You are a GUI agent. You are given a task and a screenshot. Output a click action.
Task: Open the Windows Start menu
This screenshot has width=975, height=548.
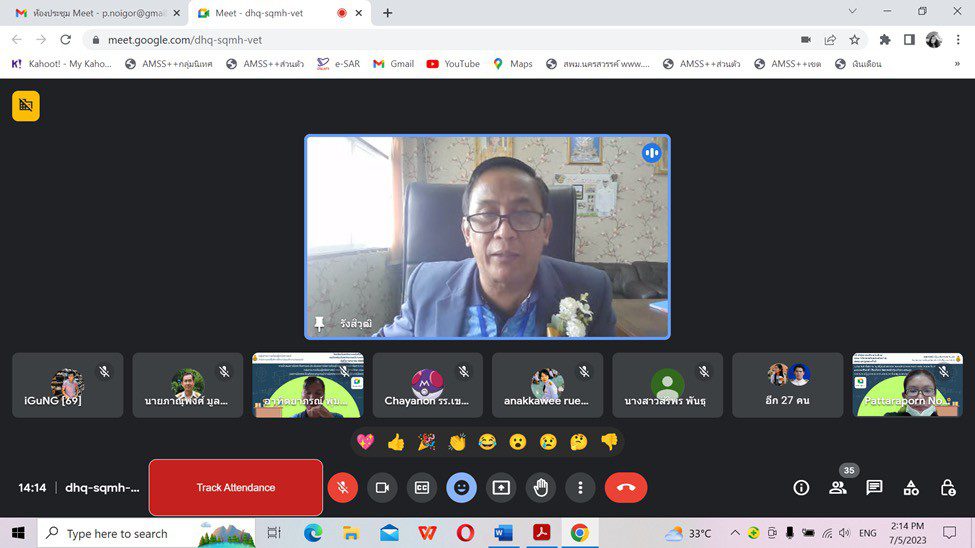click(x=19, y=533)
